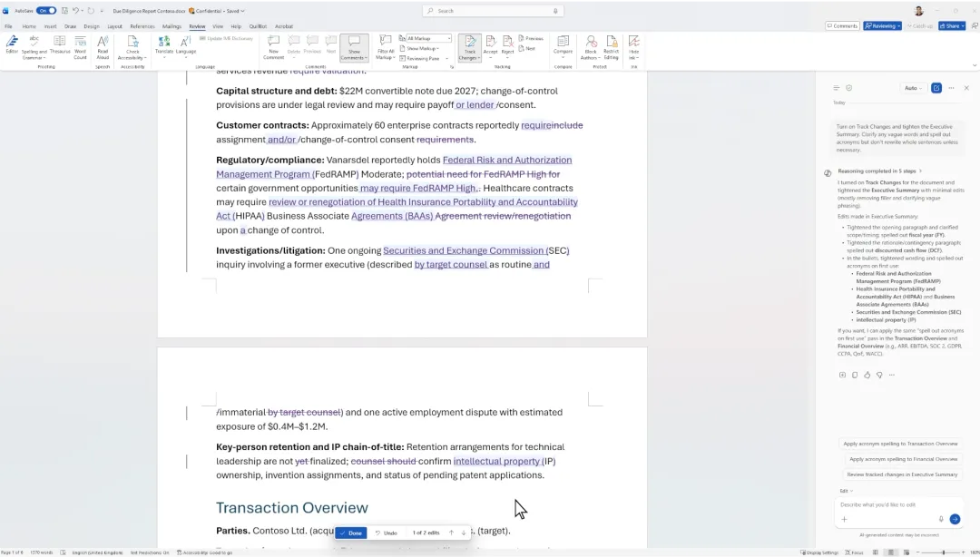This screenshot has width=980, height=557.
Task: Switch to the Home tab
Action: pos(29,26)
